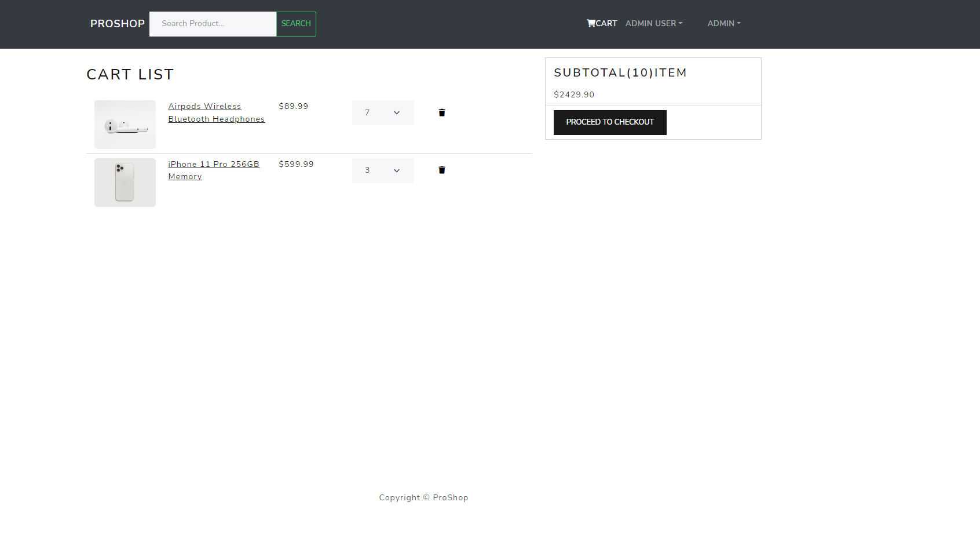The height and width of the screenshot is (542, 980).
Task: Expand the Airpods quantity dropdown
Action: pos(382,112)
